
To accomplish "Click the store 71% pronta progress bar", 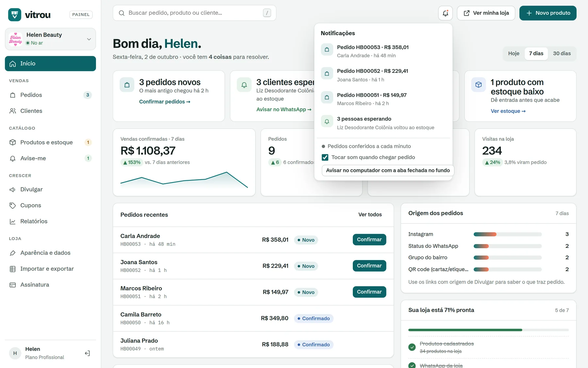I will (x=488, y=330).
